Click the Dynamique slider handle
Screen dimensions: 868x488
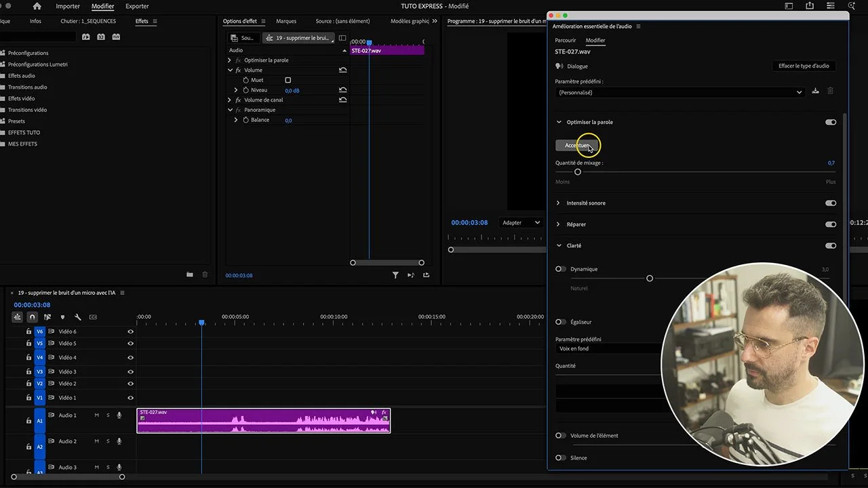coord(650,279)
